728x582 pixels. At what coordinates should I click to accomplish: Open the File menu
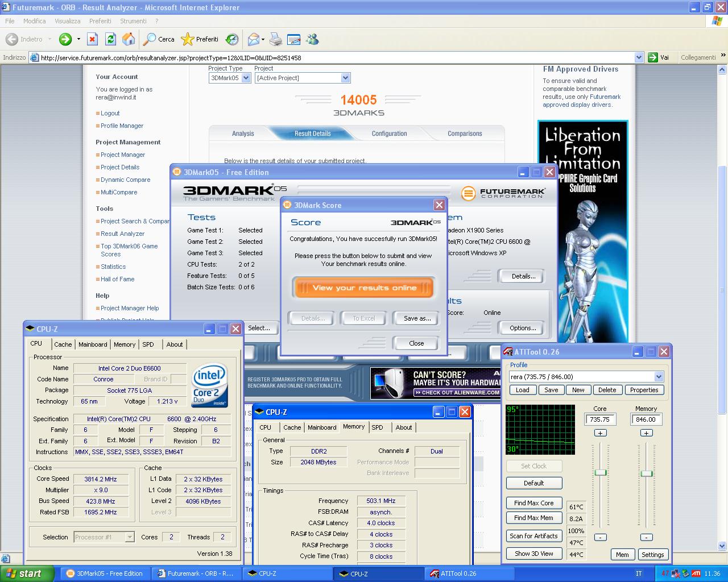coord(10,21)
